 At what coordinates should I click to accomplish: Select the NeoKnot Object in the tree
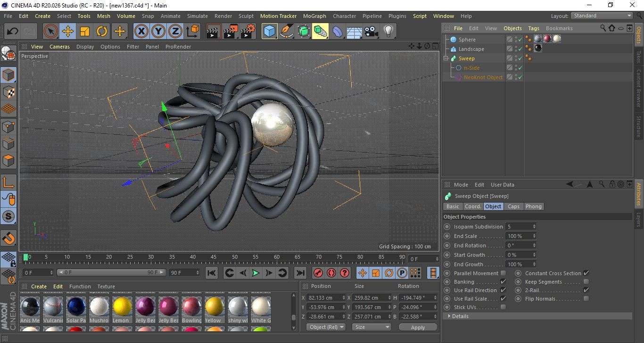tap(483, 77)
